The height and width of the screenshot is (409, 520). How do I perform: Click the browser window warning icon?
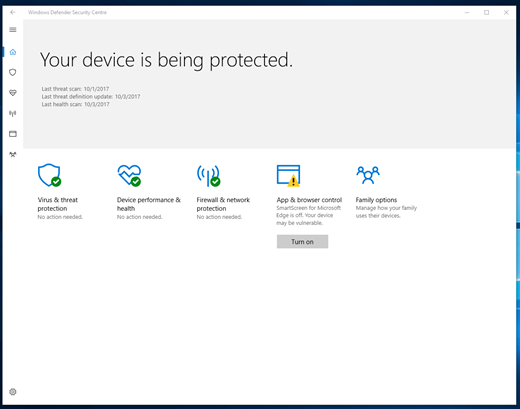point(288,175)
